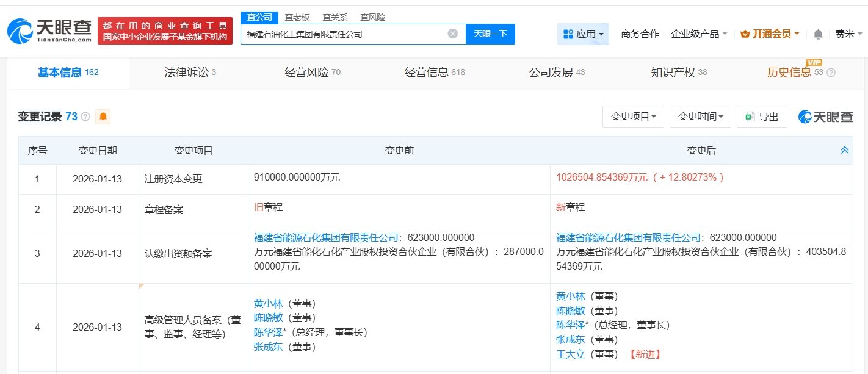Click date 2026-01-13 in row 1
The image size is (868, 374).
coord(98,179)
